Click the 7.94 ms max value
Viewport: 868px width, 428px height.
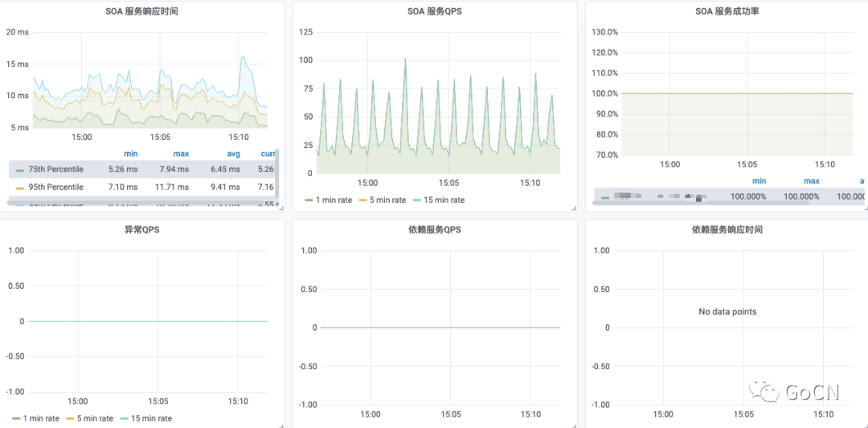pyautogui.click(x=175, y=169)
